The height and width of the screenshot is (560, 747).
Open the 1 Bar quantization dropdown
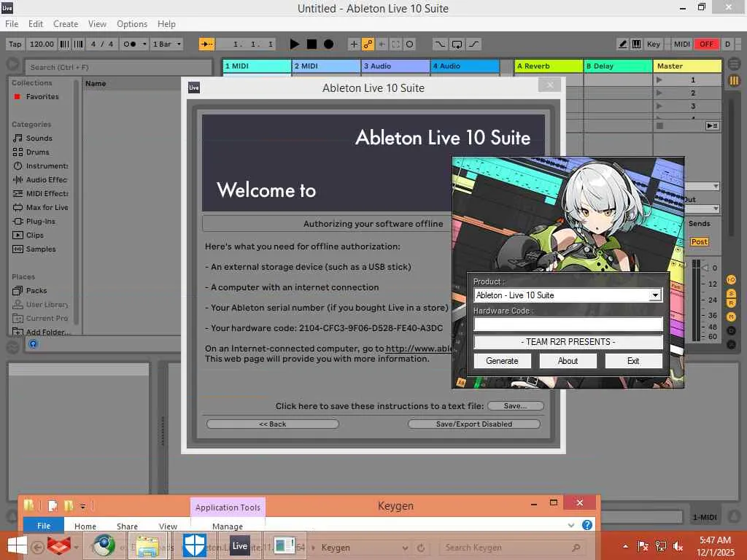pos(166,44)
